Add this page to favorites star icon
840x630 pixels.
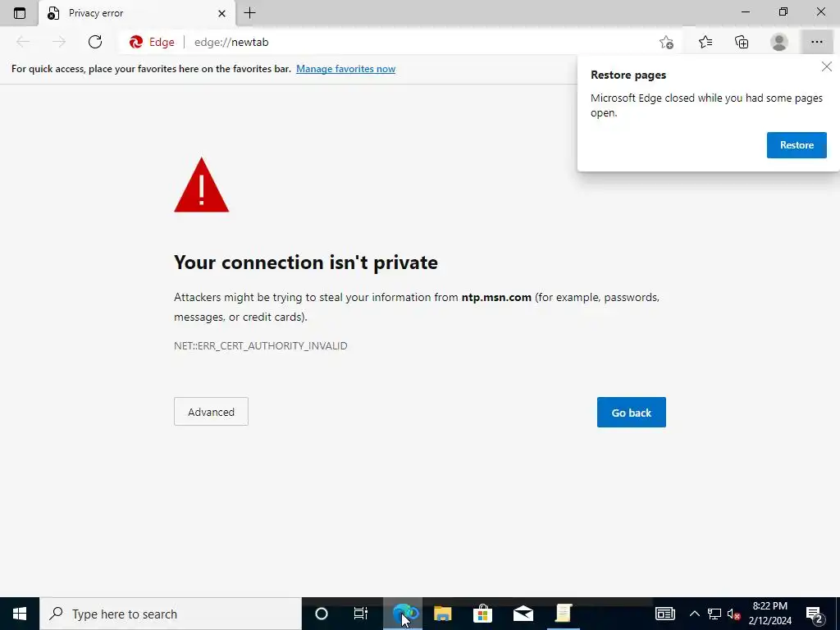666,43
